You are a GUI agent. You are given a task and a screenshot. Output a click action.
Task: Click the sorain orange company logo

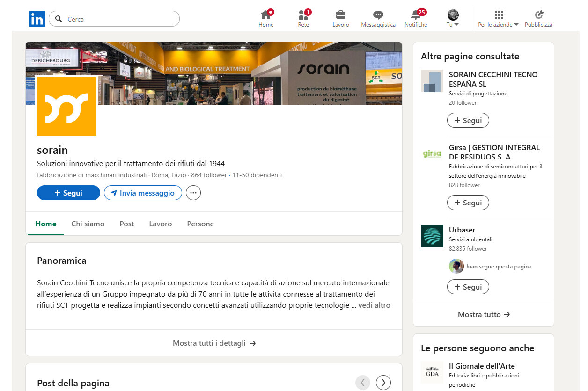pyautogui.click(x=66, y=107)
